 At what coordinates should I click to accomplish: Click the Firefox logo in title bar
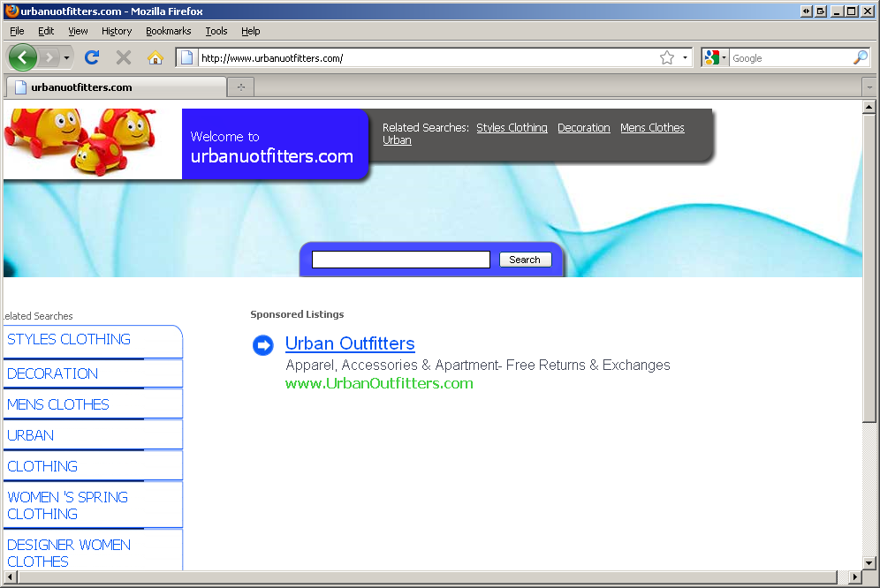pos(11,11)
